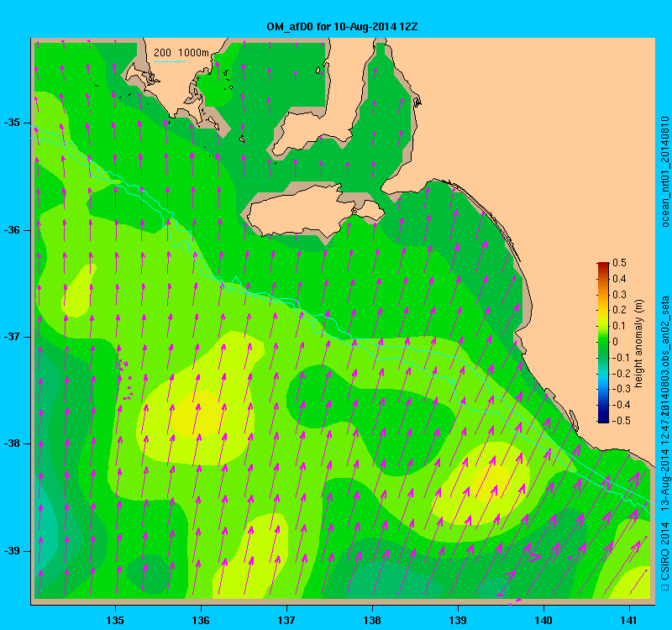672x630 pixels.
Task: Click the "136" longitude label
Action: (x=201, y=620)
